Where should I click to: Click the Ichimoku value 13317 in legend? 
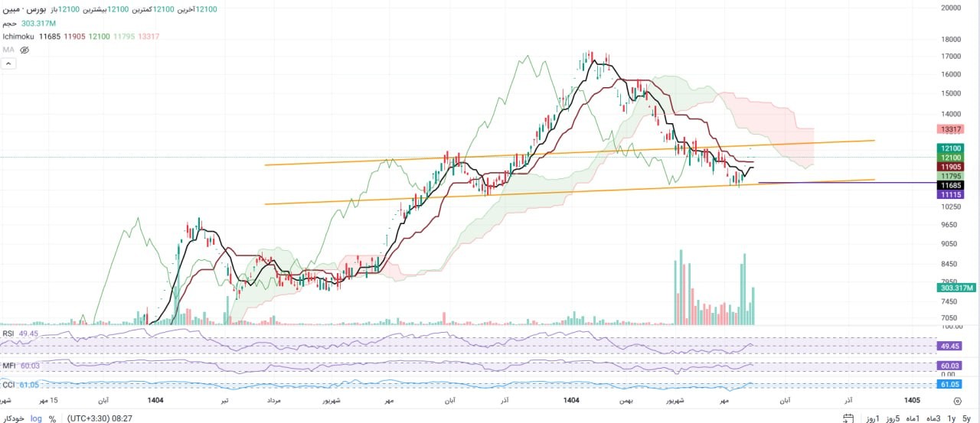coord(149,36)
